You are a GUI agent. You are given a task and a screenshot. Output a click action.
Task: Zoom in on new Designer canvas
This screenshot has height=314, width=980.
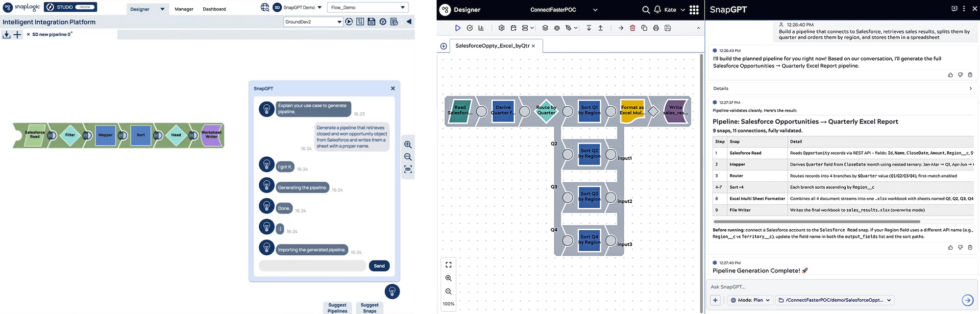(x=448, y=278)
